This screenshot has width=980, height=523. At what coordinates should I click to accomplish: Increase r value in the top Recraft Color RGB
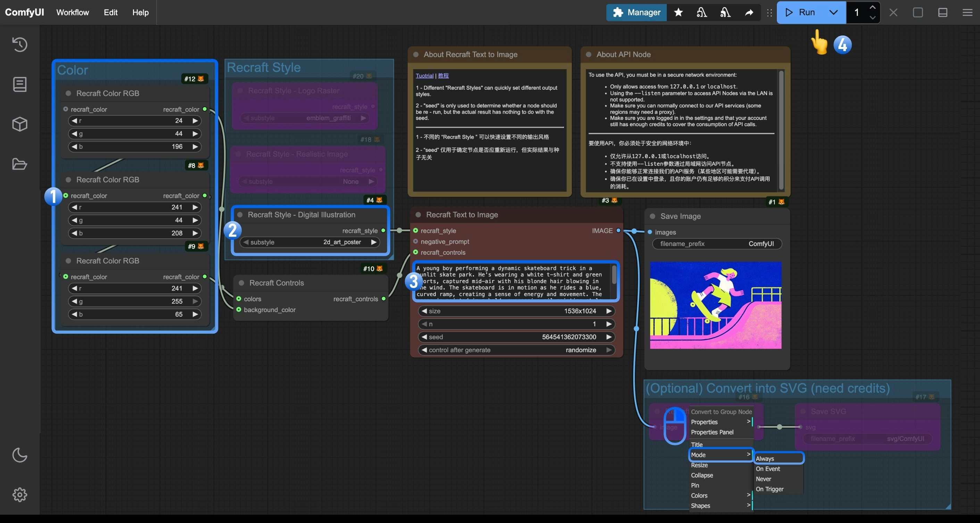point(195,121)
